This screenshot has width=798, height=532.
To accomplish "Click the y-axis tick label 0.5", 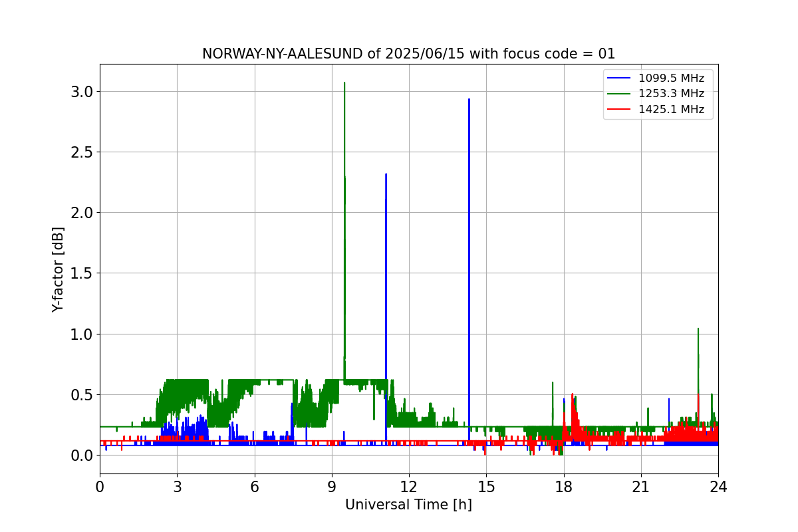I will (x=82, y=394).
